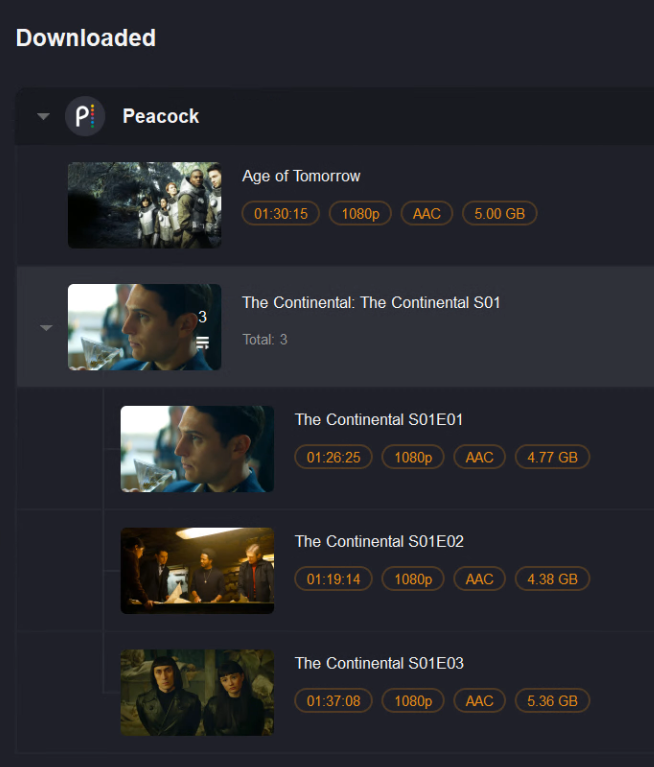Collapse The Continental S01 season group

click(45, 328)
